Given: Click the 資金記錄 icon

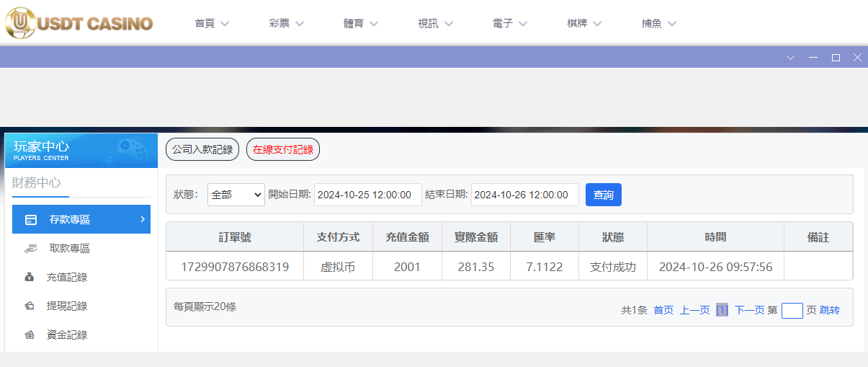Looking at the screenshot, I should pyautogui.click(x=30, y=335).
